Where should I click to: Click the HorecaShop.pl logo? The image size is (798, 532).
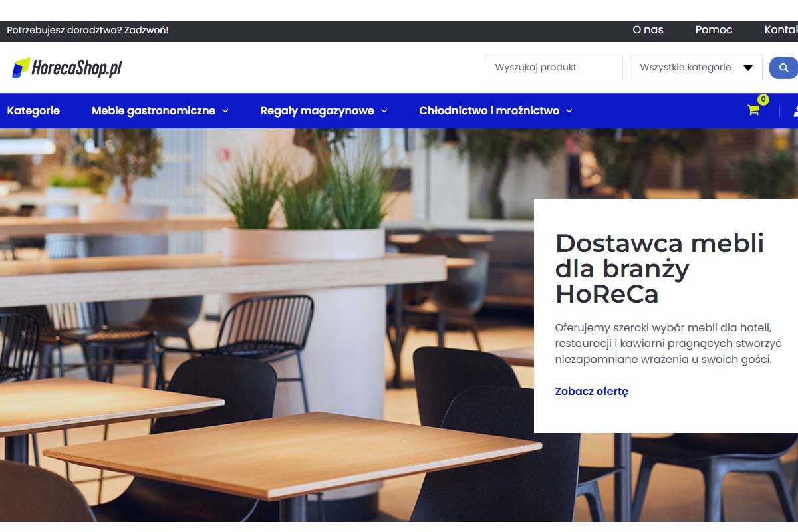click(x=67, y=67)
